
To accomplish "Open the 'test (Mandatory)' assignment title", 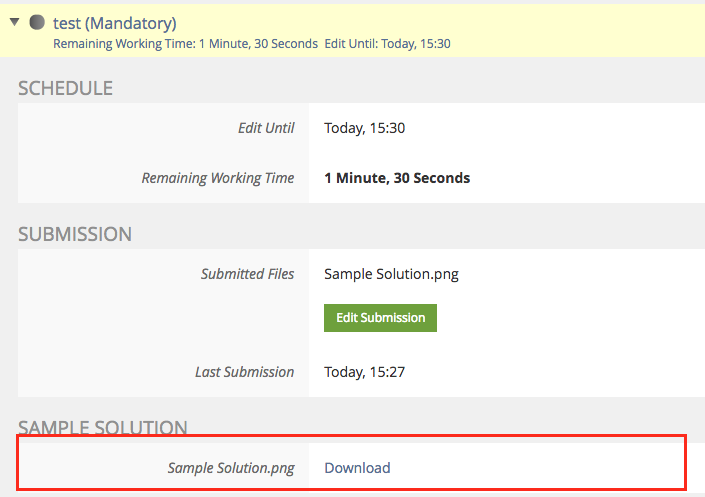I will pyautogui.click(x=114, y=22).
